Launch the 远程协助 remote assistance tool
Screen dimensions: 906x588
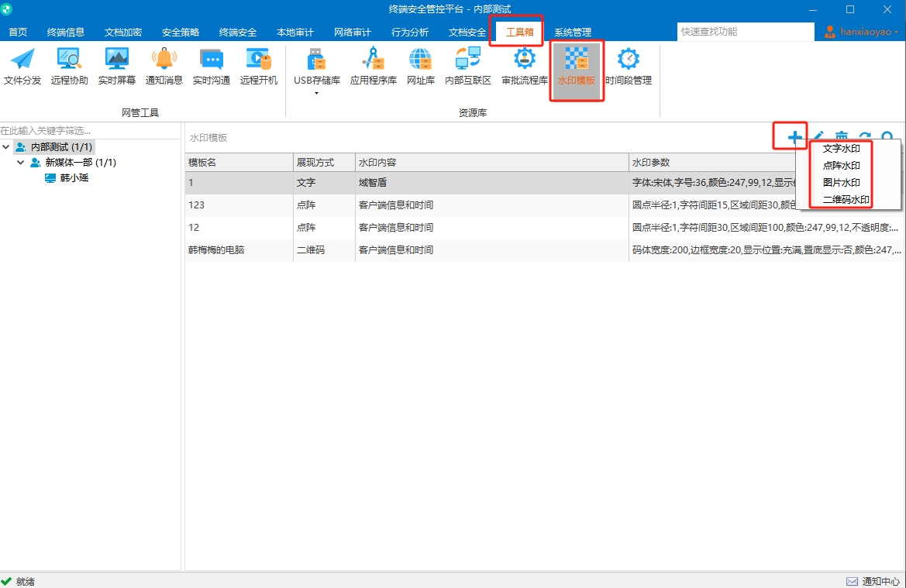(69, 67)
